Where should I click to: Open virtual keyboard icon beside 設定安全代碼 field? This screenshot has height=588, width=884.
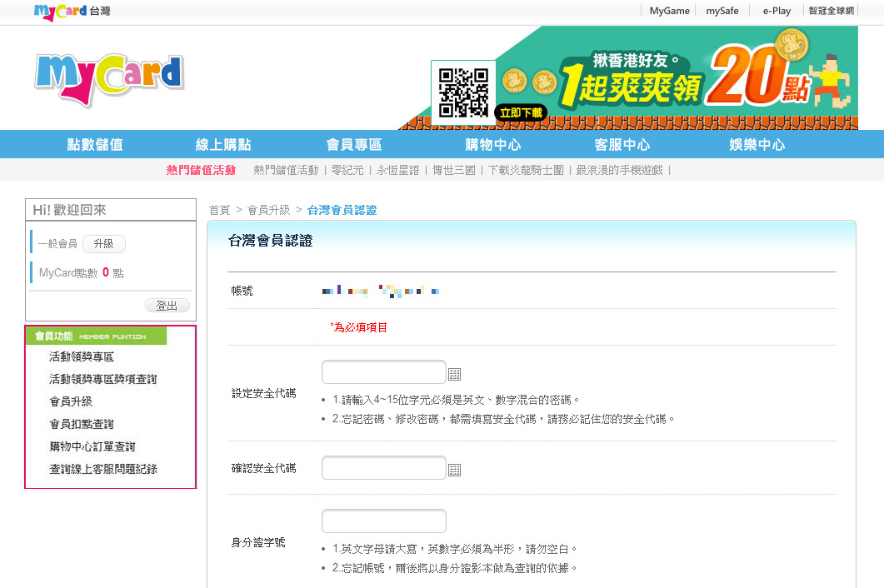click(454, 374)
